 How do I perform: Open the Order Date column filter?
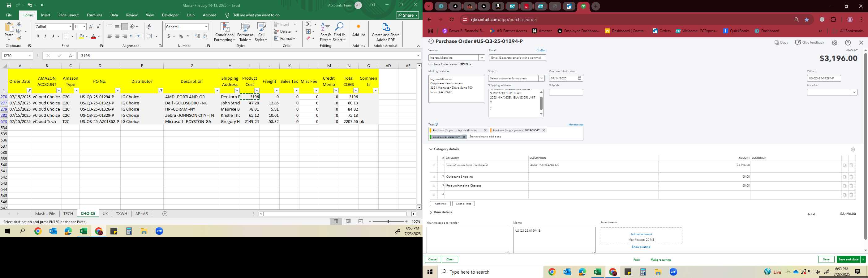29,91
